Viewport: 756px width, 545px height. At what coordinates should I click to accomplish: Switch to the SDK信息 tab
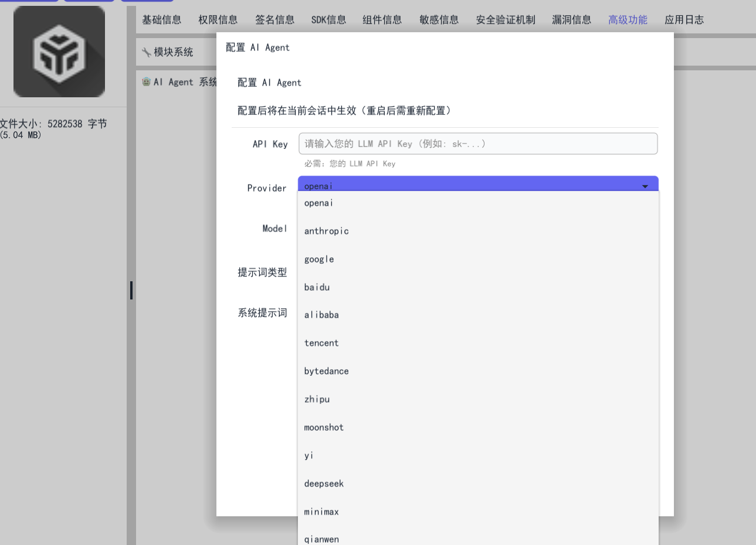click(x=328, y=20)
